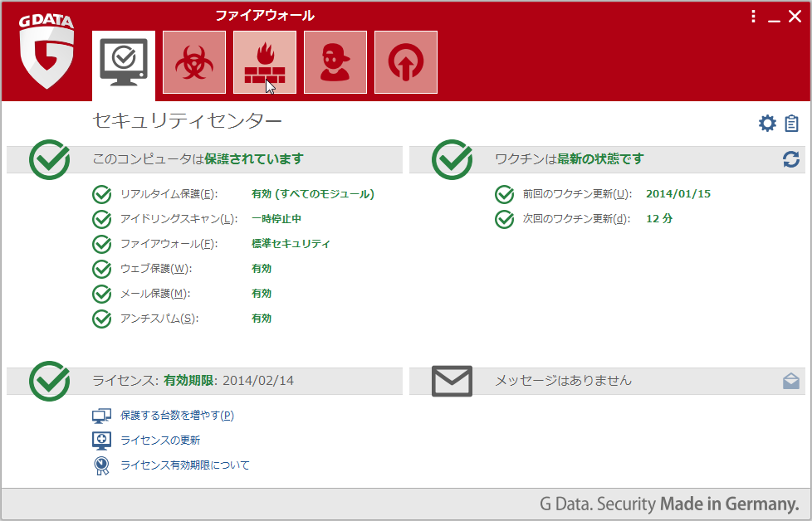Screen dimensions: 812x521
Task: Open the parental control icon
Action: point(335,63)
